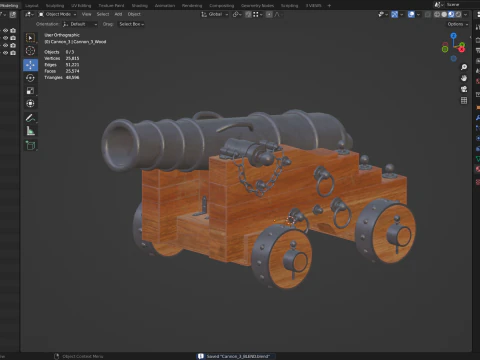Select the Select Box tool
This screenshot has width=480, height=360.
point(30,38)
